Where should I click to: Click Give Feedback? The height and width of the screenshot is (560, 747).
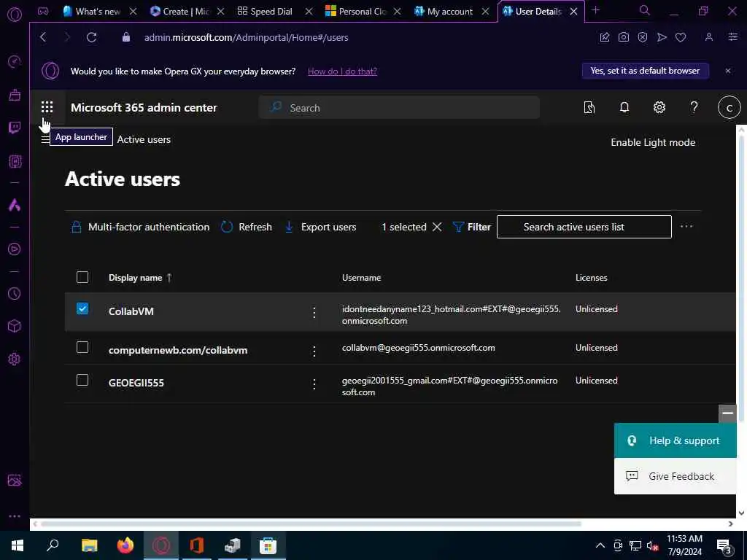click(x=675, y=476)
